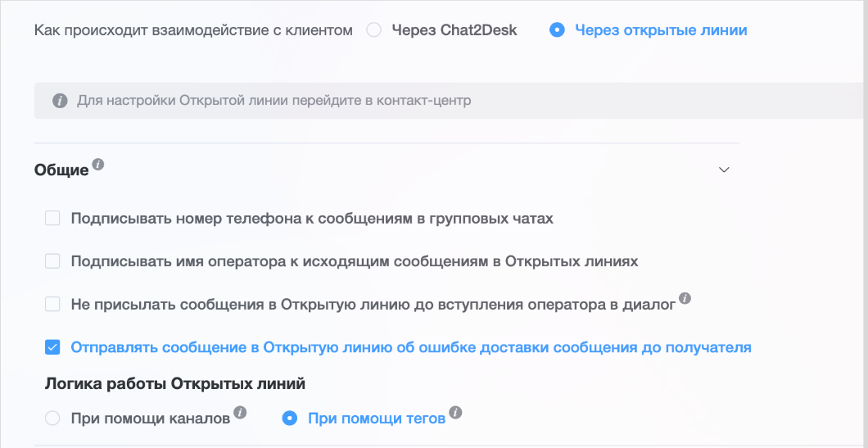Enable operator name signing on outgoing messages checkbox
The width and height of the screenshot is (868, 448).
[52, 261]
